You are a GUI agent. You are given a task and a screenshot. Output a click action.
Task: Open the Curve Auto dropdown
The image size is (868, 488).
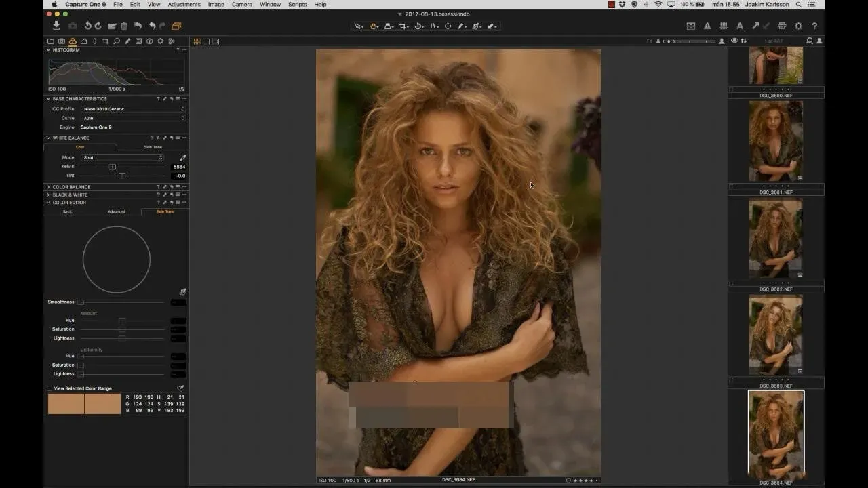tap(134, 118)
